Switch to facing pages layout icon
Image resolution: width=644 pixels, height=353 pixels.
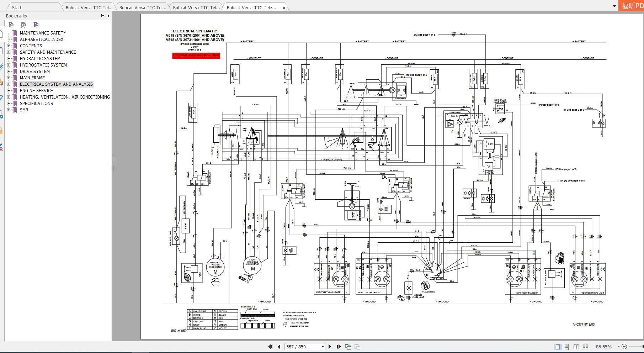576,347
